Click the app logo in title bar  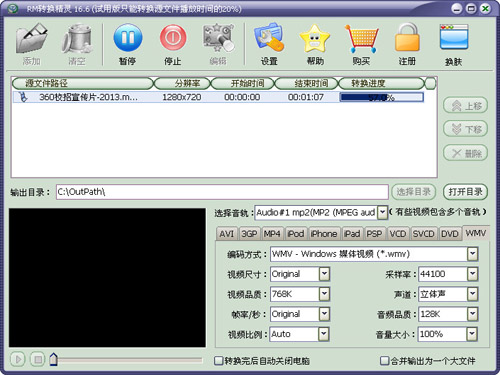[x=13, y=8]
